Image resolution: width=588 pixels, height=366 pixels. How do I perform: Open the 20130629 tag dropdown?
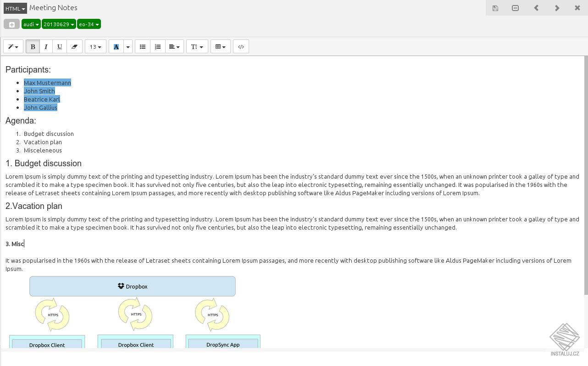click(59, 24)
